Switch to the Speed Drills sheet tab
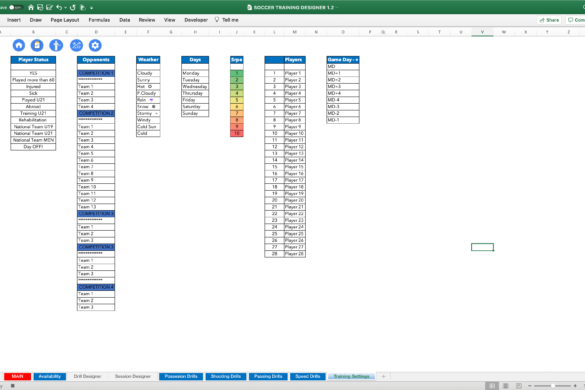 [x=308, y=376]
